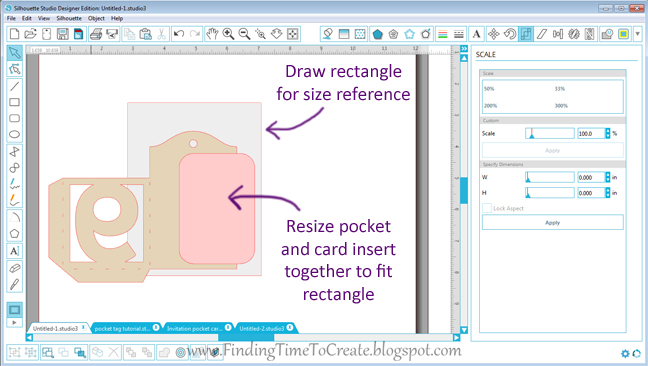Open the Move window icon
This screenshot has height=366, width=648.
point(493,34)
